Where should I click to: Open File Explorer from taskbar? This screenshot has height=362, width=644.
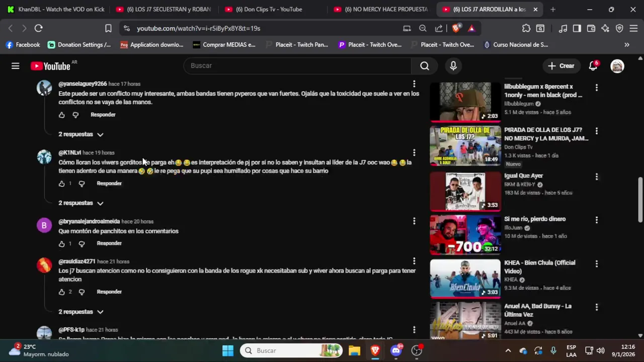click(x=354, y=350)
